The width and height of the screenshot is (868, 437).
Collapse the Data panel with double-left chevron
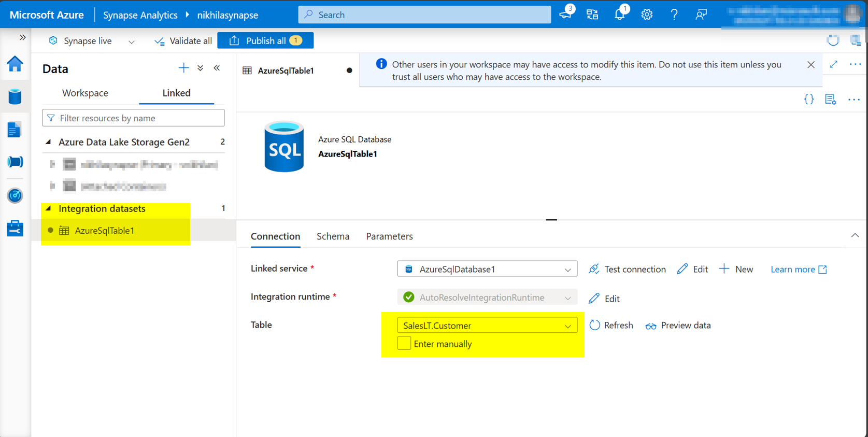(x=217, y=68)
